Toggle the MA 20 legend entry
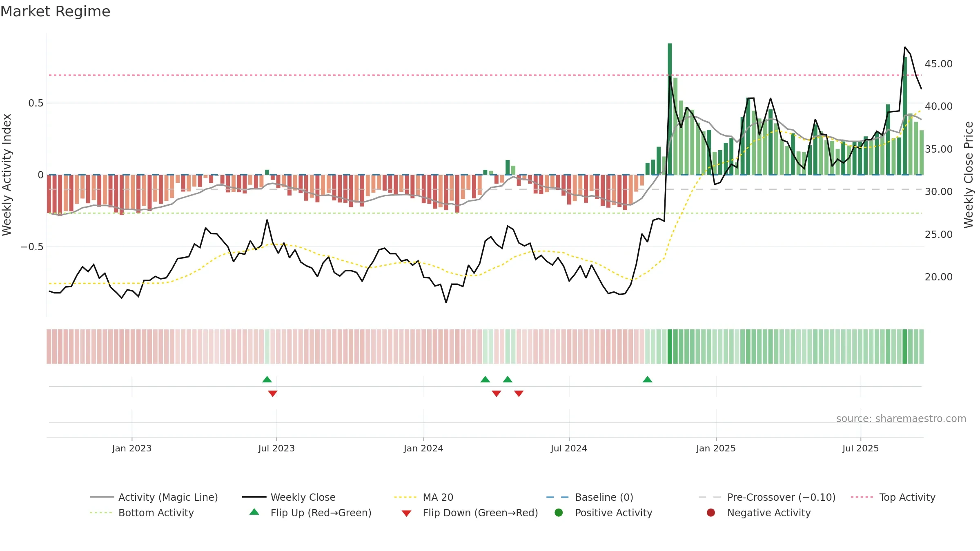The image size is (980, 551). (x=424, y=497)
